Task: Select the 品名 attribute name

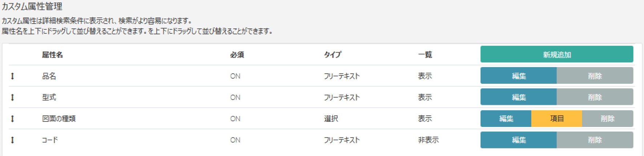Action: coord(49,76)
